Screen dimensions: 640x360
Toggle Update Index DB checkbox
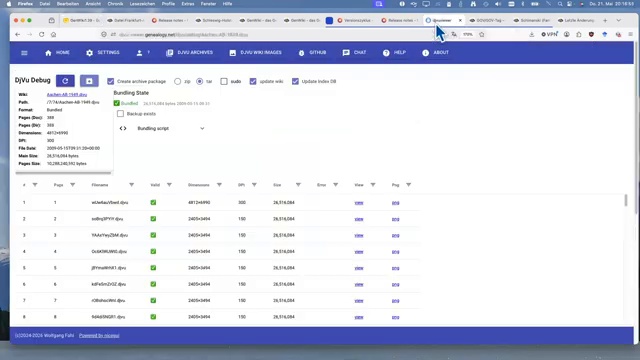[x=295, y=81]
